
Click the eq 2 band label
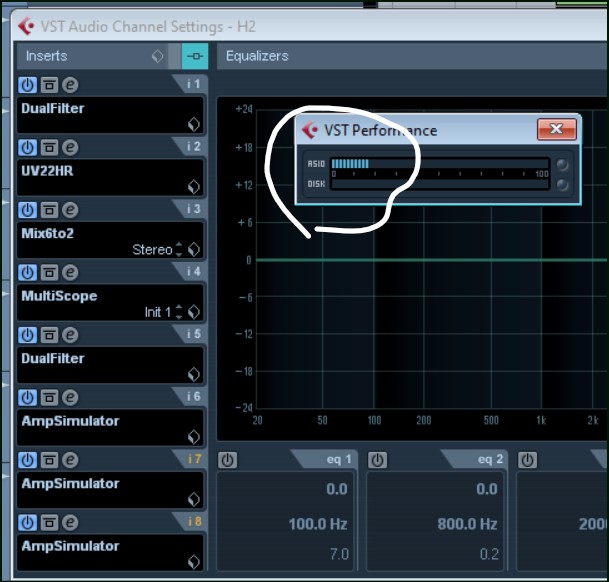coord(490,459)
